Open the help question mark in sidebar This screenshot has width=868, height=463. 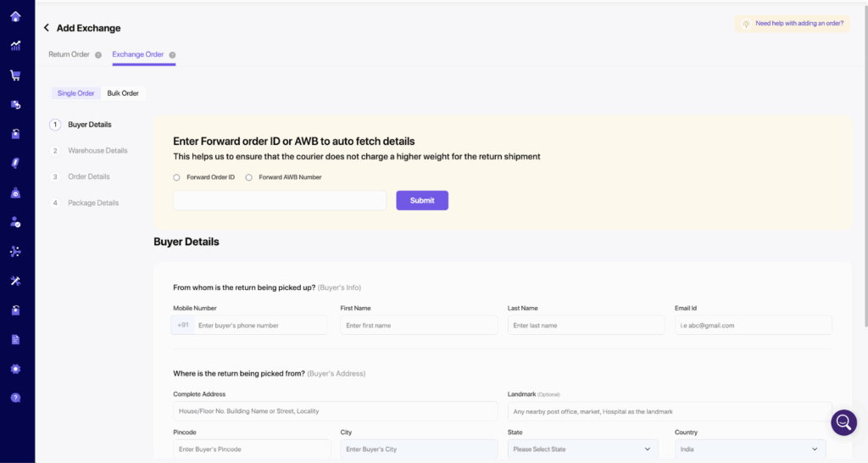(x=15, y=398)
